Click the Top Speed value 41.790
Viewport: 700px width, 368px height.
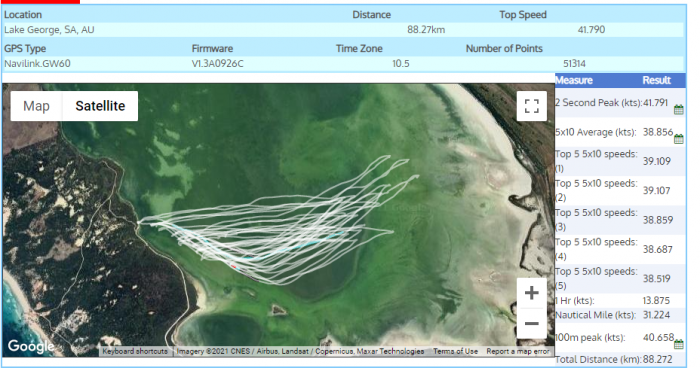pyautogui.click(x=591, y=30)
